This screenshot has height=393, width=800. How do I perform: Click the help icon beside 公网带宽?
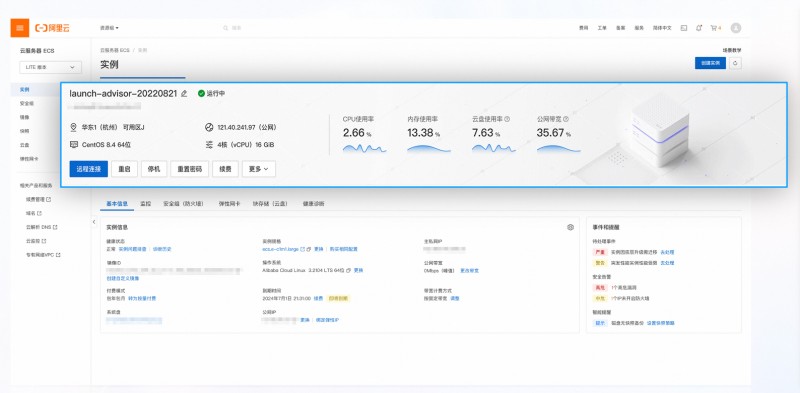pyautogui.click(x=566, y=119)
